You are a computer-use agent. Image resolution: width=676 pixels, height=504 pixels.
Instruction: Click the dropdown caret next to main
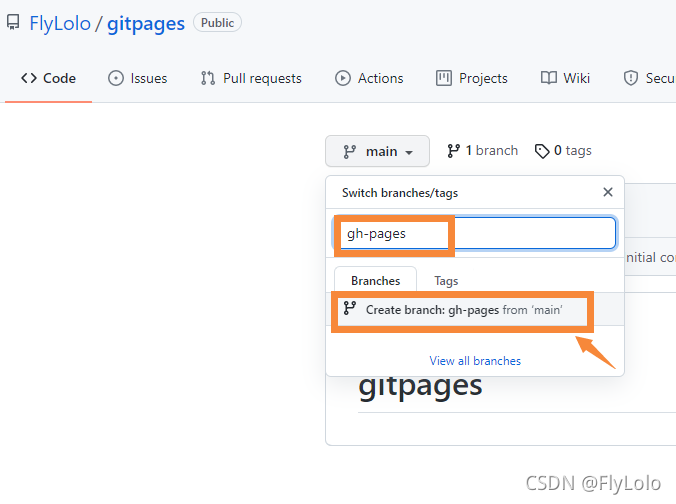[409, 153]
